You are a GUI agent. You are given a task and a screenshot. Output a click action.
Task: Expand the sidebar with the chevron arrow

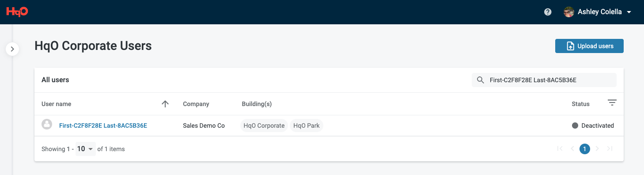[x=12, y=49]
